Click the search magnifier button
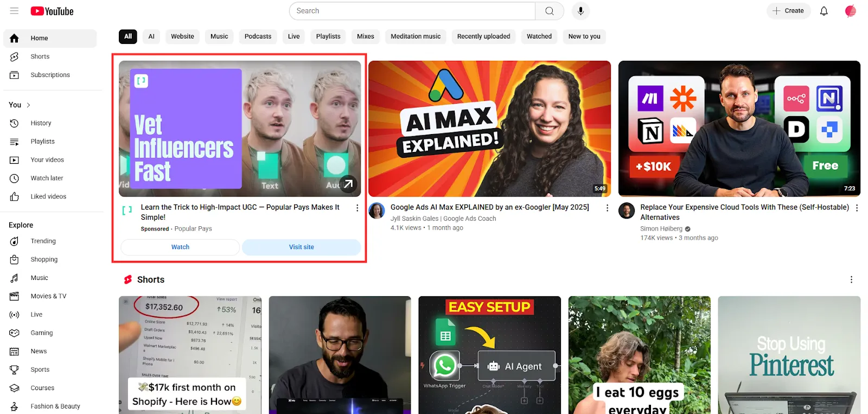The width and height of the screenshot is (868, 414). [550, 11]
